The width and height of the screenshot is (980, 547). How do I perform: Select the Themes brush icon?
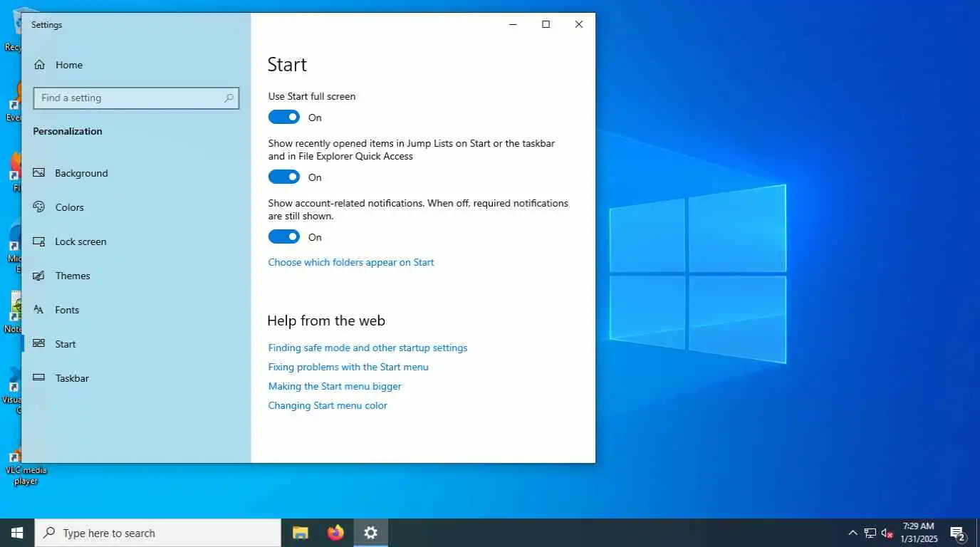pos(39,276)
